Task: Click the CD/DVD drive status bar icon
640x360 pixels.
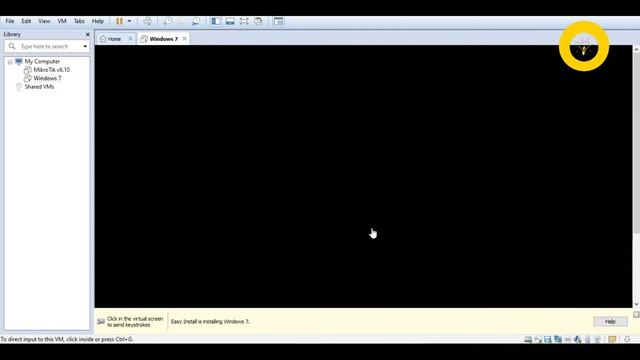Action: (538, 339)
